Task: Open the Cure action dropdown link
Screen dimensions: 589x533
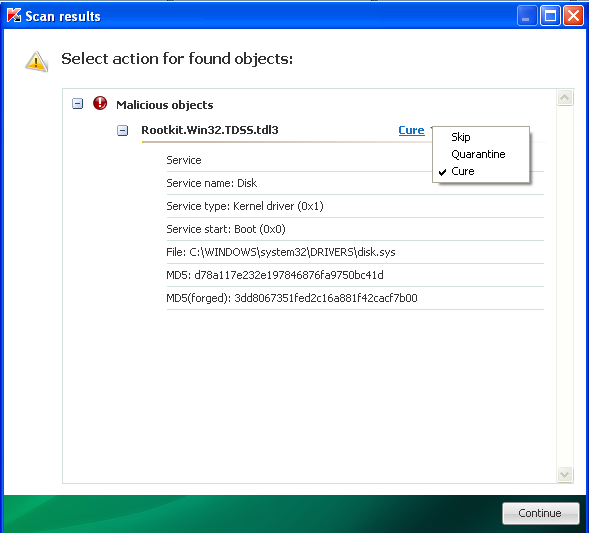Action: [411, 130]
